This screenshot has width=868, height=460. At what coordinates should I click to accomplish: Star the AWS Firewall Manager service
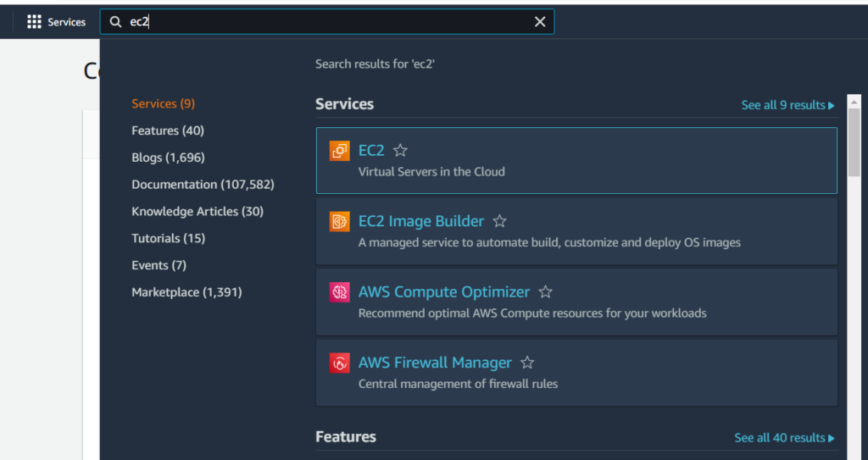click(x=527, y=363)
